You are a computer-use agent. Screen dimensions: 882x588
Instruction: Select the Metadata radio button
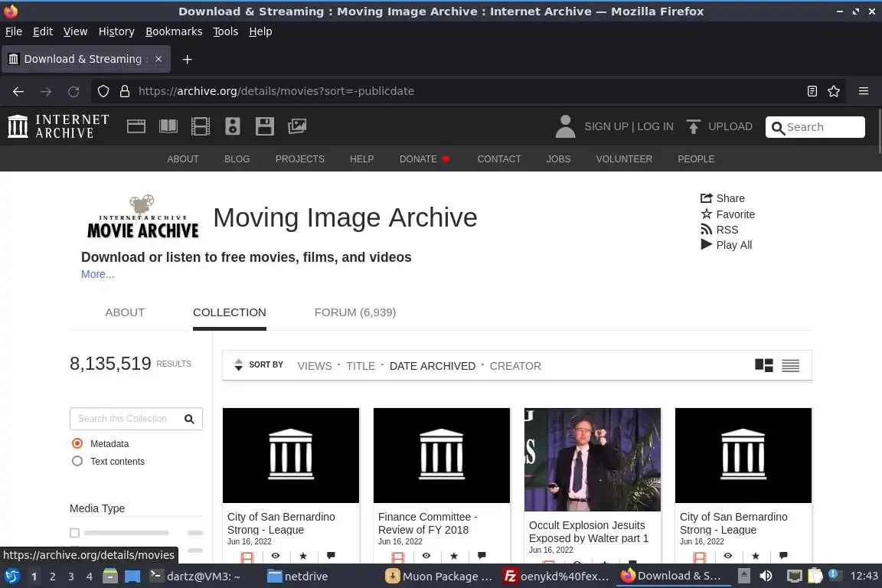(77, 443)
